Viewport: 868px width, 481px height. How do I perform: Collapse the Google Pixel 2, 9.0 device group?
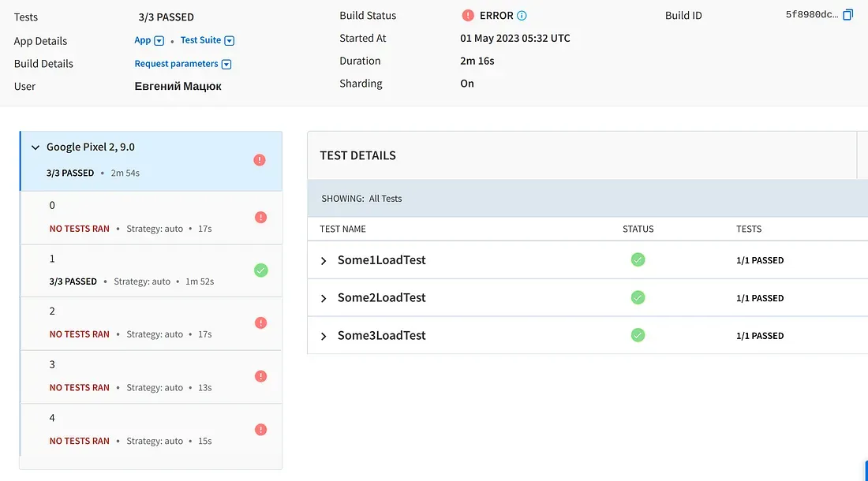coord(36,147)
